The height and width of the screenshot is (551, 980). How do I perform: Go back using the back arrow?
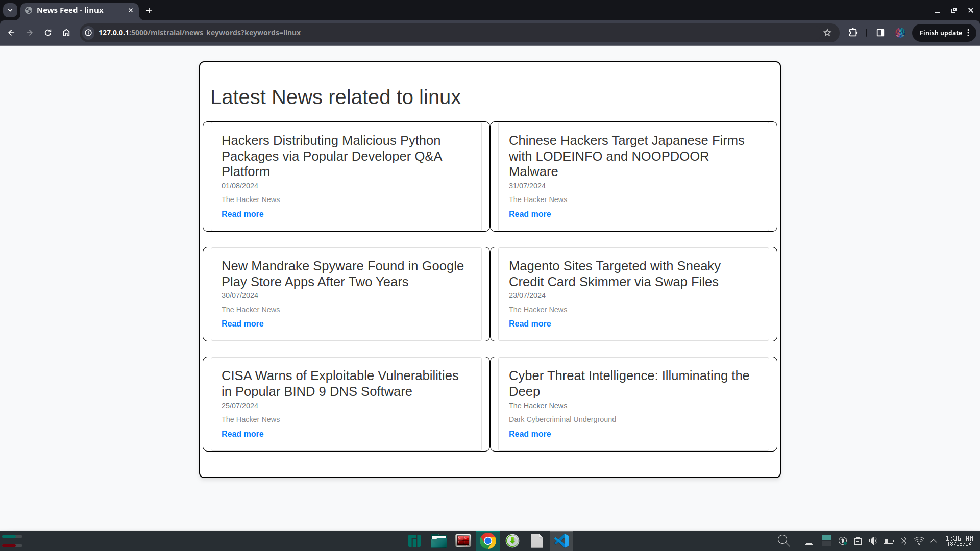[x=11, y=33]
